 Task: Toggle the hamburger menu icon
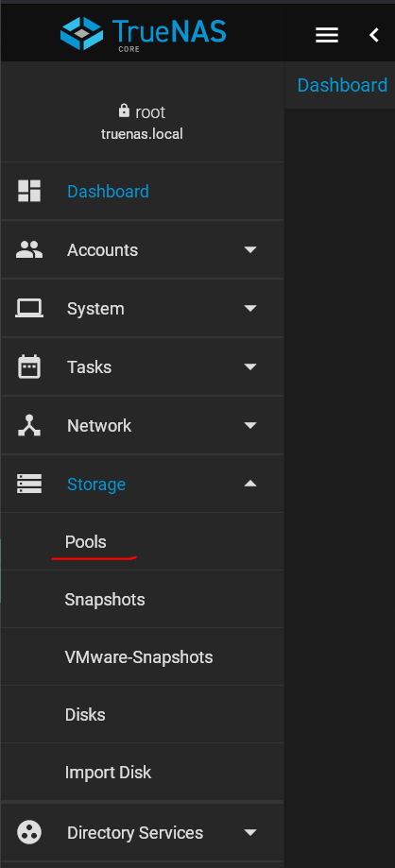click(327, 35)
